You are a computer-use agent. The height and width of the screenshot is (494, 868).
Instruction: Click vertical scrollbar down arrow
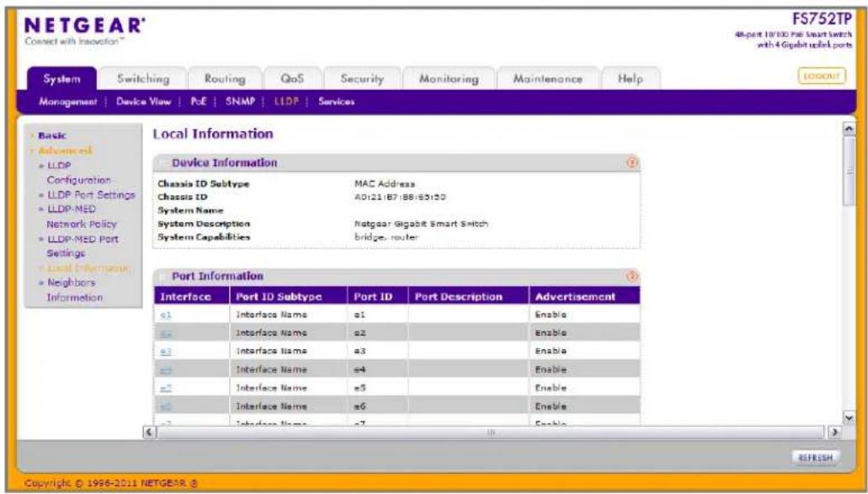pos(848,417)
